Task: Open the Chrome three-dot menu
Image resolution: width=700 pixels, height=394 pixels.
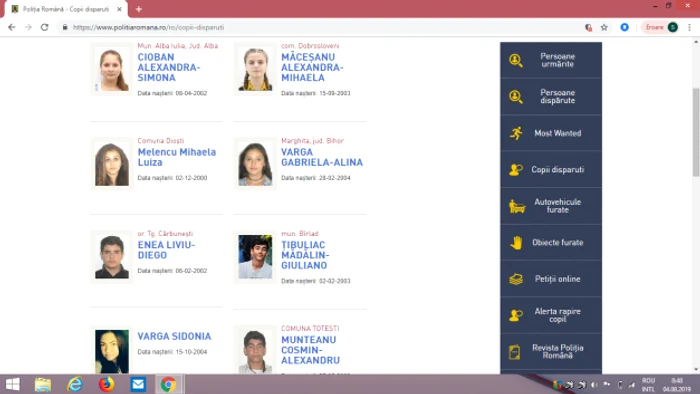Action: tap(689, 27)
